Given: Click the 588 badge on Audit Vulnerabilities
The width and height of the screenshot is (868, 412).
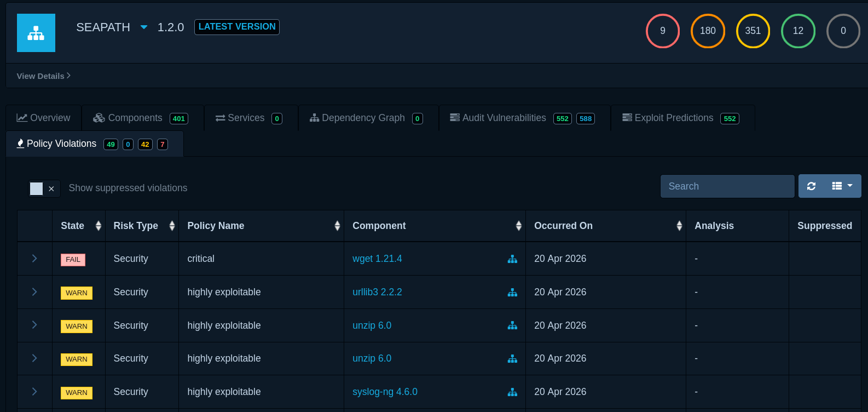Looking at the screenshot, I should point(586,118).
